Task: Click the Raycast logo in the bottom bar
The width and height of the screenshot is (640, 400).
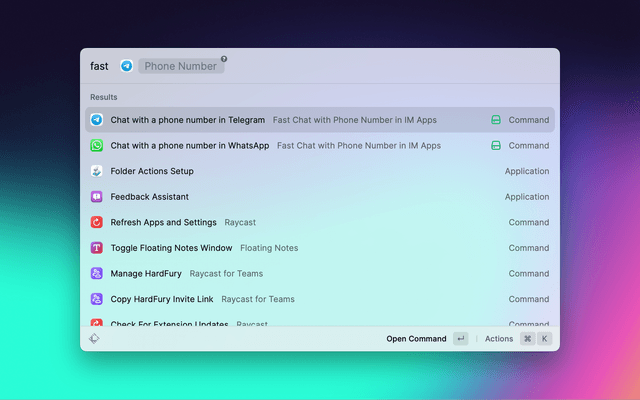Action: (94, 339)
